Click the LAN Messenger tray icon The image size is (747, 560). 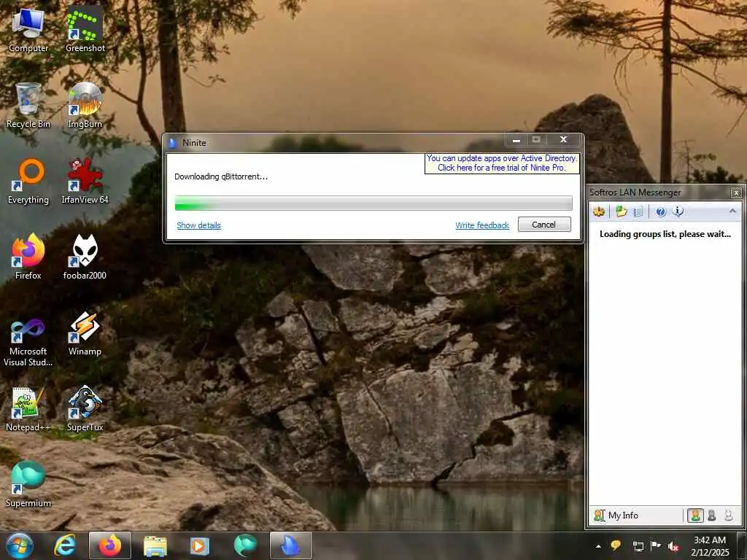click(616, 545)
